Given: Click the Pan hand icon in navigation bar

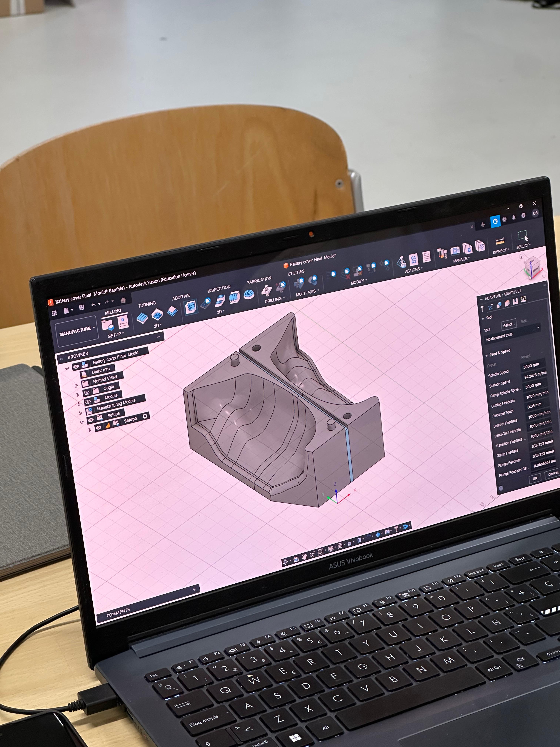Looking at the screenshot, I should (304, 557).
